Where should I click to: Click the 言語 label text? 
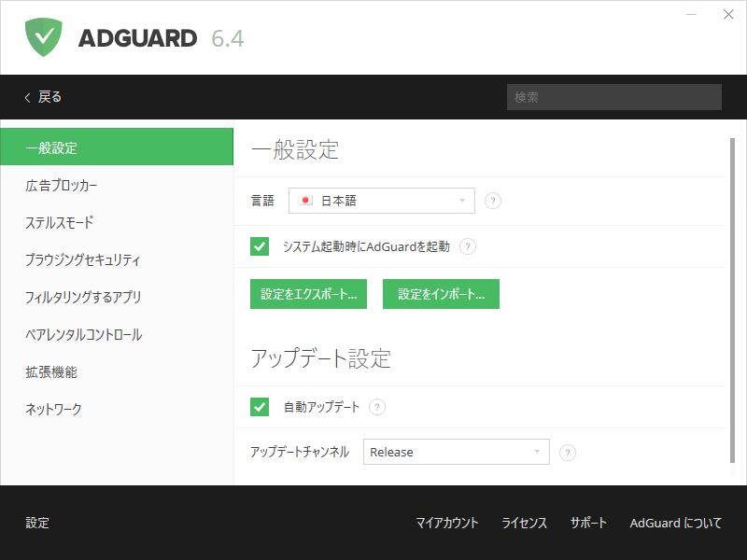point(262,201)
